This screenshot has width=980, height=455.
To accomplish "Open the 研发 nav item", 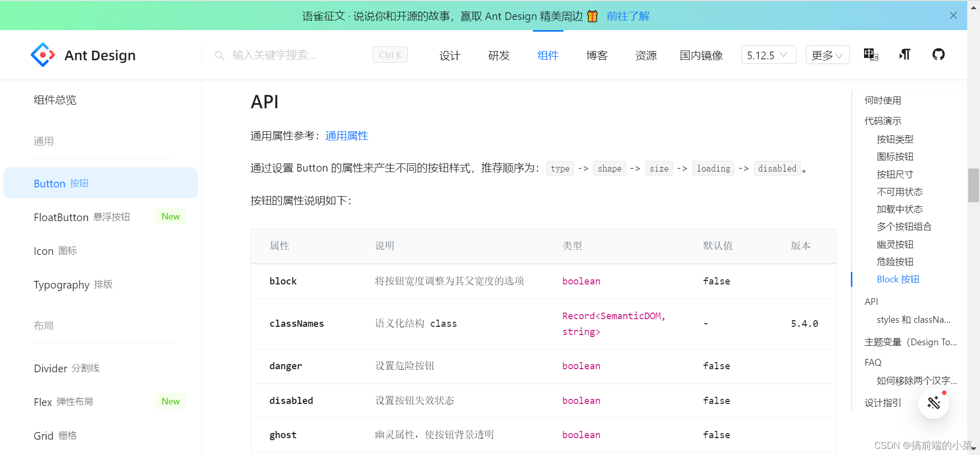I will pos(499,55).
